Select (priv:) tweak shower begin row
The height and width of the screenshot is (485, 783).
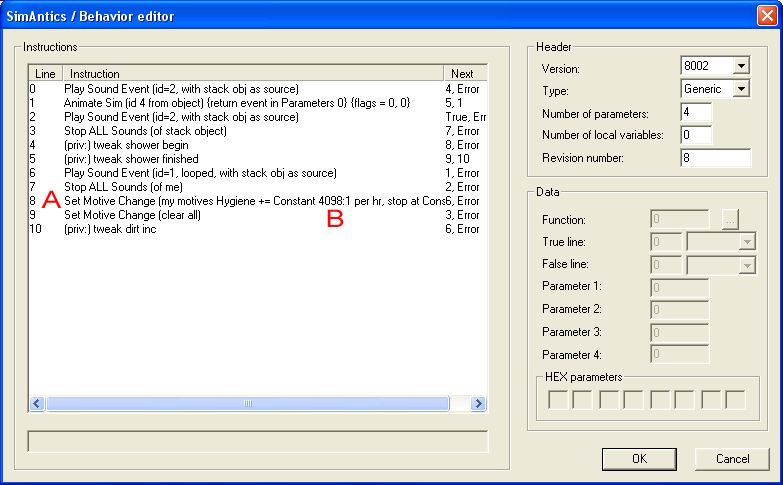click(x=258, y=145)
